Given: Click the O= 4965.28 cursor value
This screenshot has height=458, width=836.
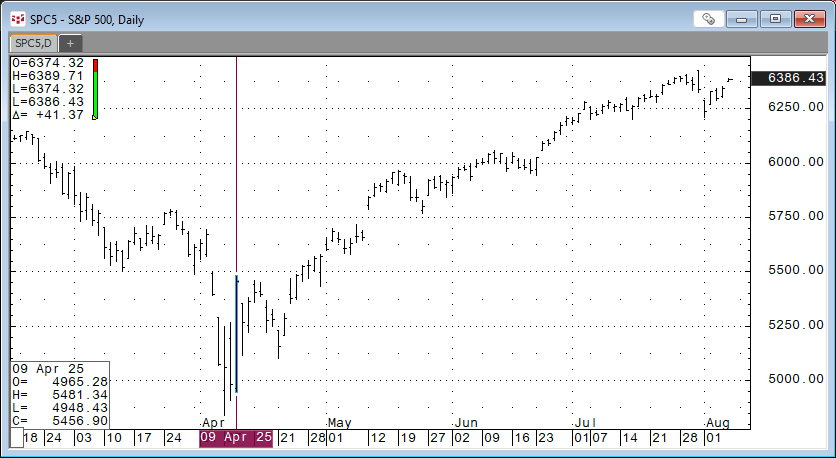Looking at the screenshot, I should pos(60,382).
